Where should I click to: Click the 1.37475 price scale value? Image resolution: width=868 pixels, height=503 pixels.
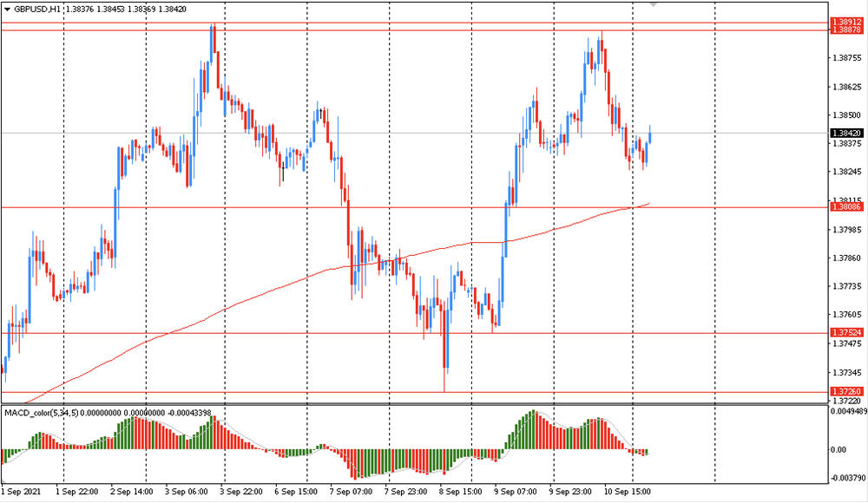pos(847,343)
